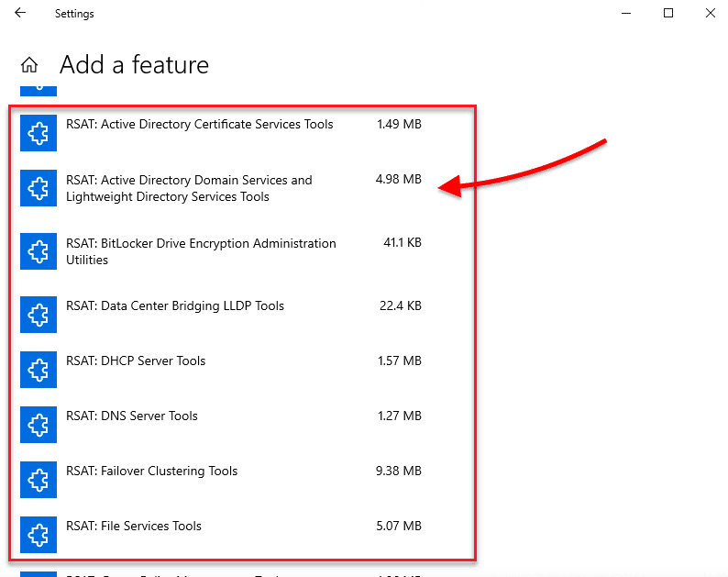Click the 9.38 MB size value
The height and width of the screenshot is (577, 728).
[x=399, y=471]
